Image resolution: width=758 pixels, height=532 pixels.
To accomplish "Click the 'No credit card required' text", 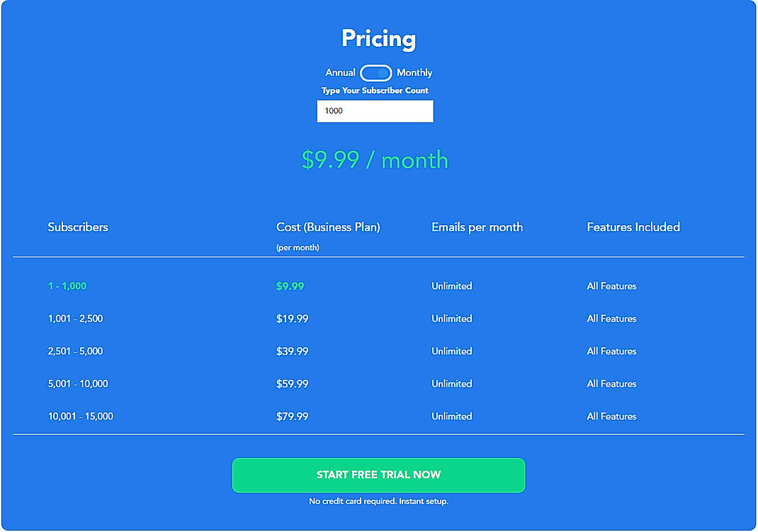I will [379, 500].
